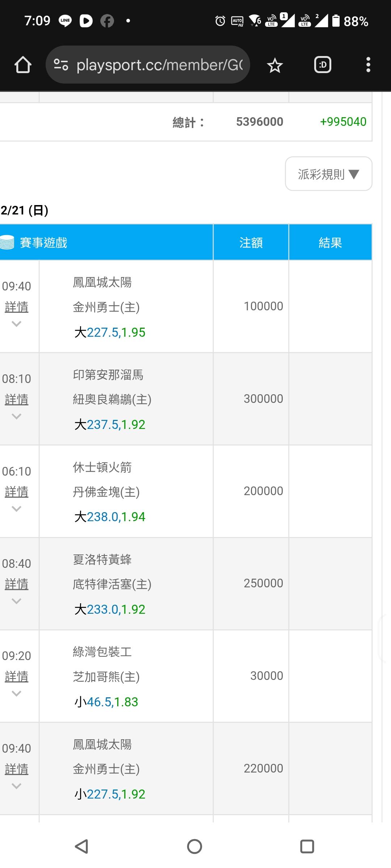Expand the chevron under 09:20 Packers game
This screenshot has height=868, width=391.
16,693
